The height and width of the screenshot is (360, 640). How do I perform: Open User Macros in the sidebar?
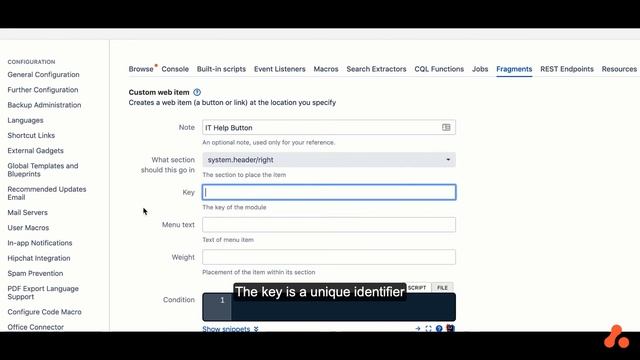coord(28,228)
